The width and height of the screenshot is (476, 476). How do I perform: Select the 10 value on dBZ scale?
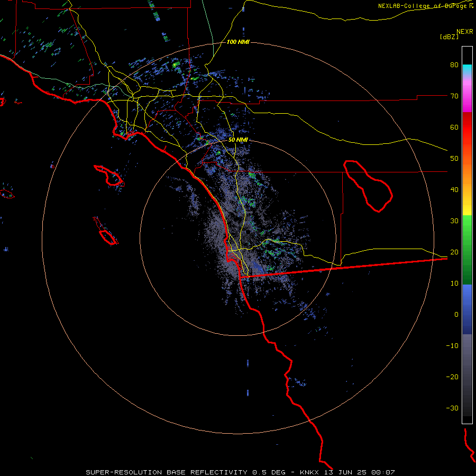click(x=454, y=284)
